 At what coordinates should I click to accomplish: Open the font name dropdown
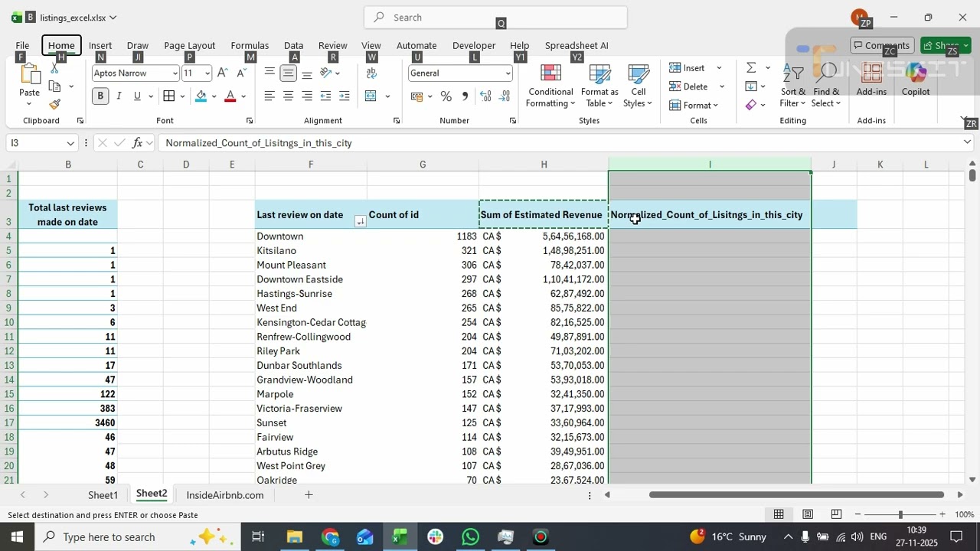click(x=175, y=73)
